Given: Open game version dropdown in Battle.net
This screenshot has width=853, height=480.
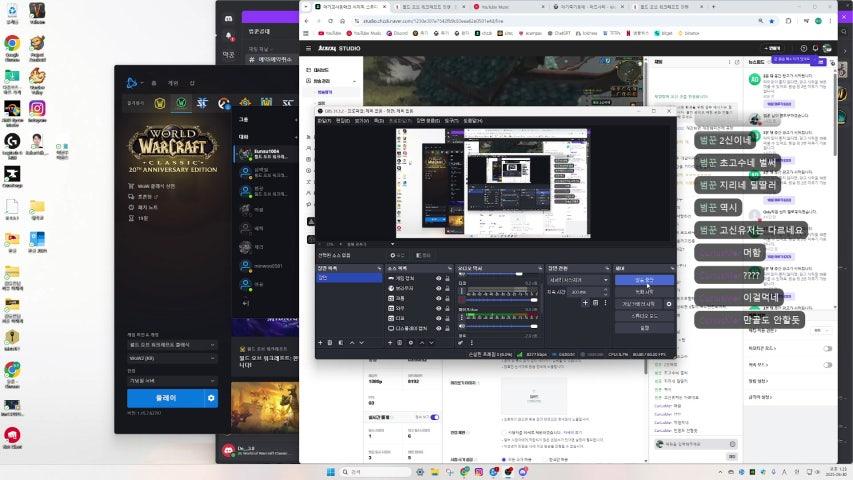Looking at the screenshot, I should click(172, 345).
